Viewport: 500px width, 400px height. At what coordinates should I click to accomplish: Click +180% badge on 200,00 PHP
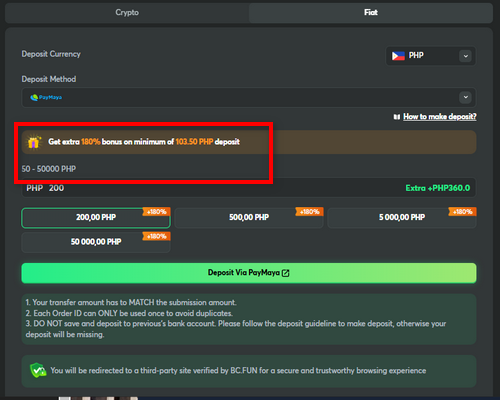156,212
